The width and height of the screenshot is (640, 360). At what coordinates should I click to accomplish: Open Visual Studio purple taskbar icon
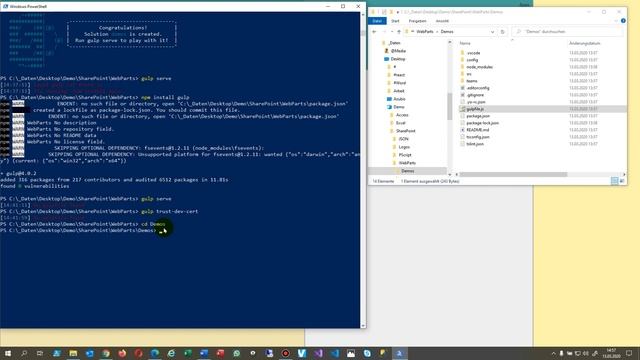tap(318, 353)
